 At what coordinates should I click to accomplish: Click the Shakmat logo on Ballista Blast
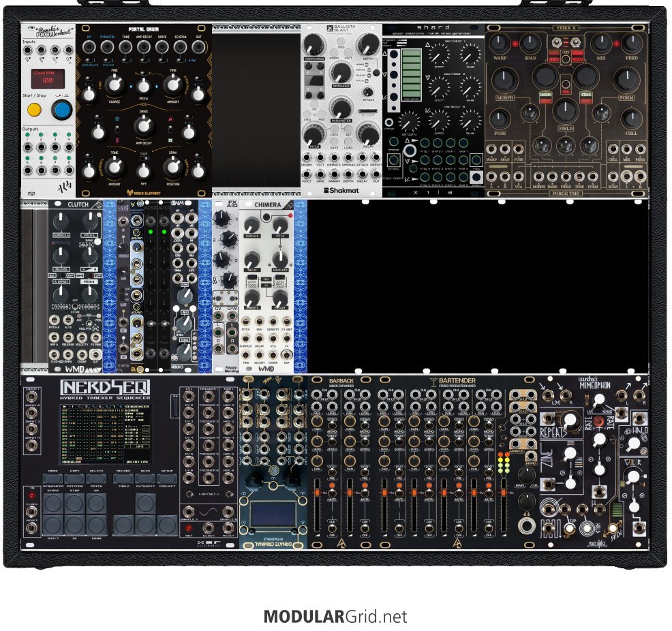coord(341,190)
